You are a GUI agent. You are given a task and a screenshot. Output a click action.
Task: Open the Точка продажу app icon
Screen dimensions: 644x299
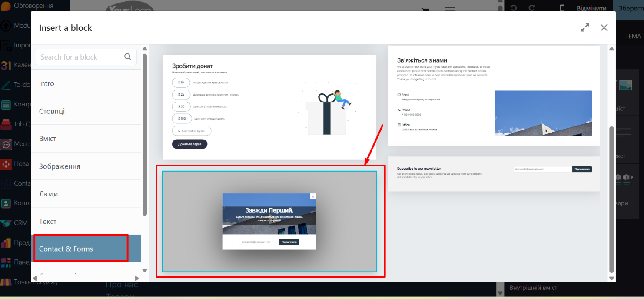click(x=6, y=282)
